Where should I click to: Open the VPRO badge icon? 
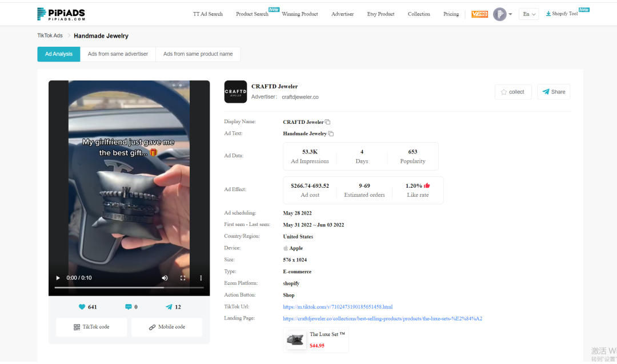[479, 14]
